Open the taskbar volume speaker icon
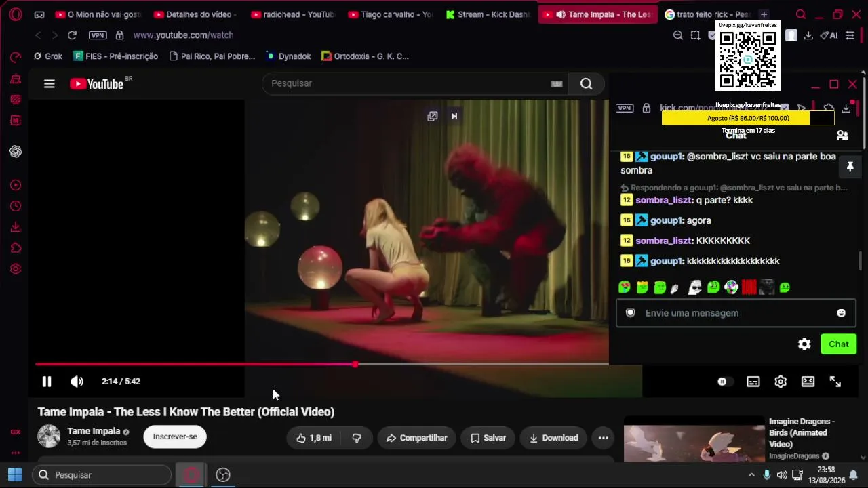This screenshot has width=868, height=488. 782,475
